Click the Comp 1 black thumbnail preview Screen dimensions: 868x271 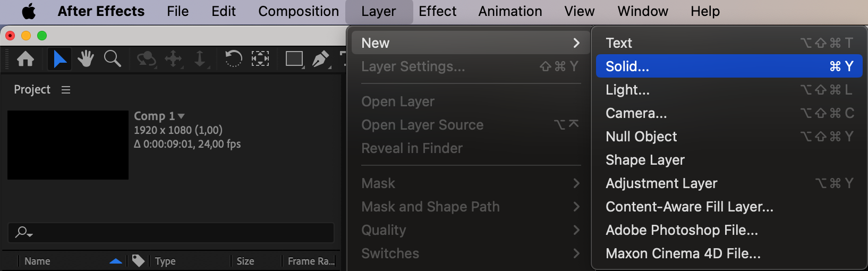coord(68,145)
